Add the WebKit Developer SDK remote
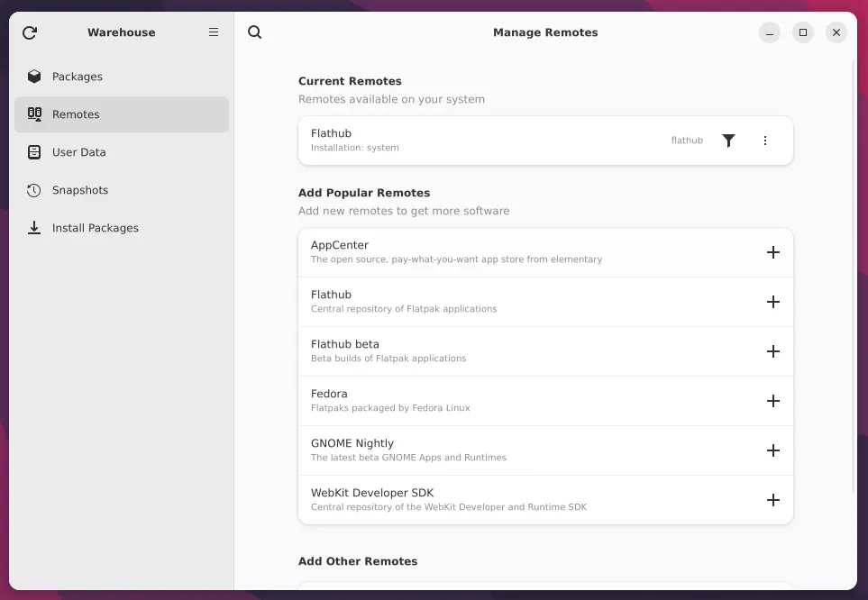868x600 pixels. pos(772,500)
